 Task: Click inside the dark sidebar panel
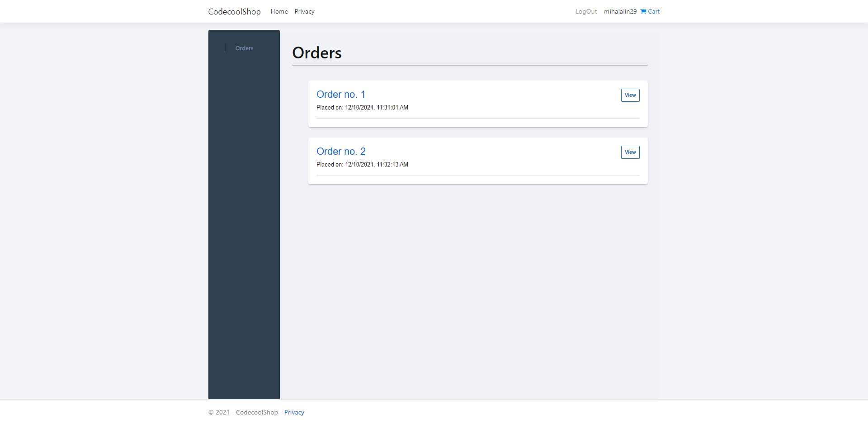[244, 226]
